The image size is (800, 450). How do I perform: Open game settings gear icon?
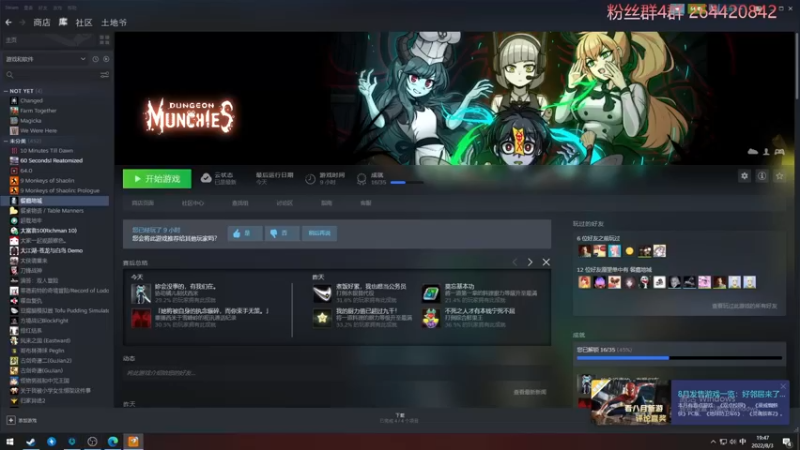coord(744,176)
